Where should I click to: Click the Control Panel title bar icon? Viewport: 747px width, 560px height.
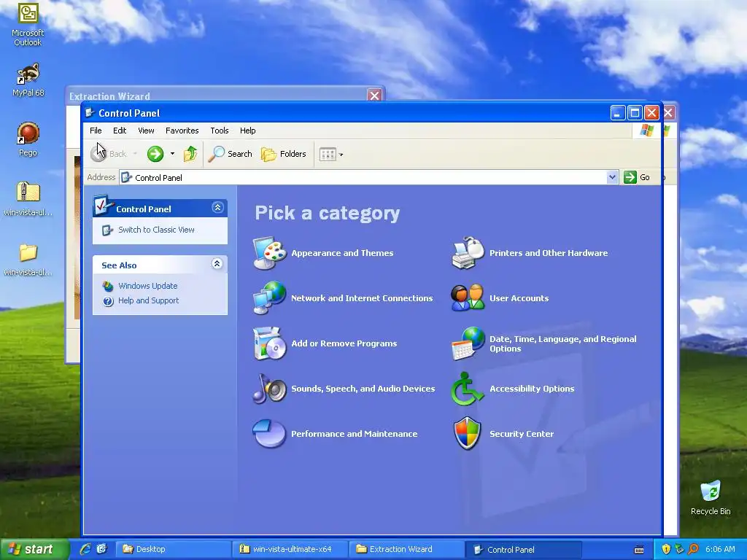(x=90, y=113)
